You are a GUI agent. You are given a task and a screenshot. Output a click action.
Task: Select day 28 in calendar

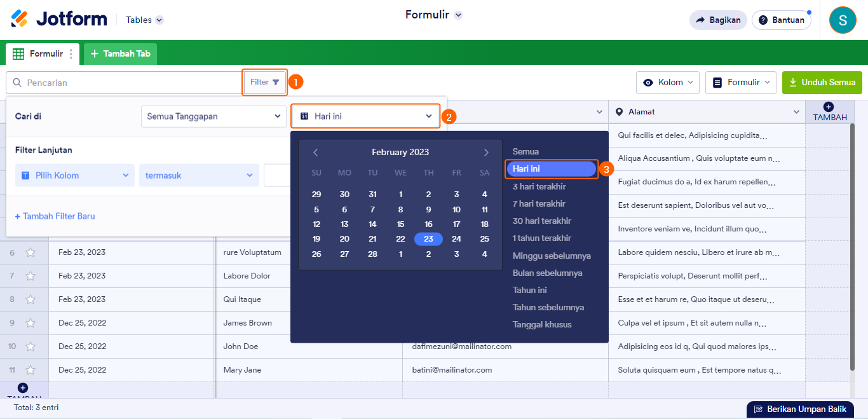tap(372, 254)
